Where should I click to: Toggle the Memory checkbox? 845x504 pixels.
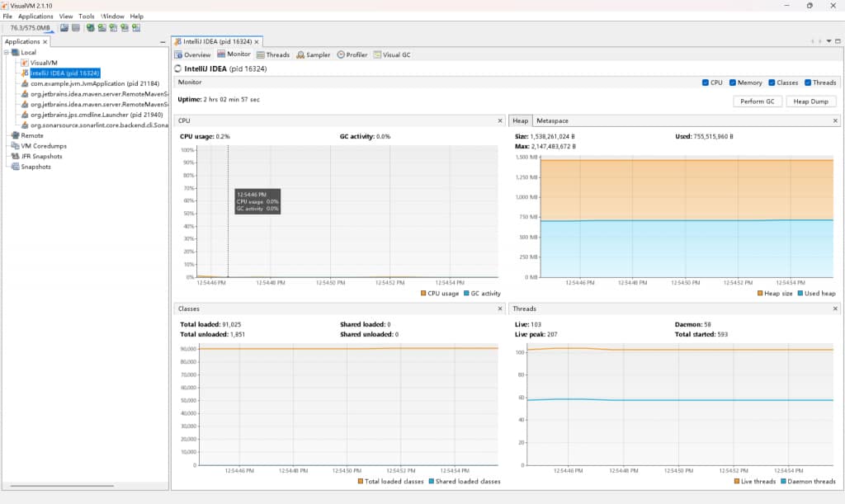(733, 82)
